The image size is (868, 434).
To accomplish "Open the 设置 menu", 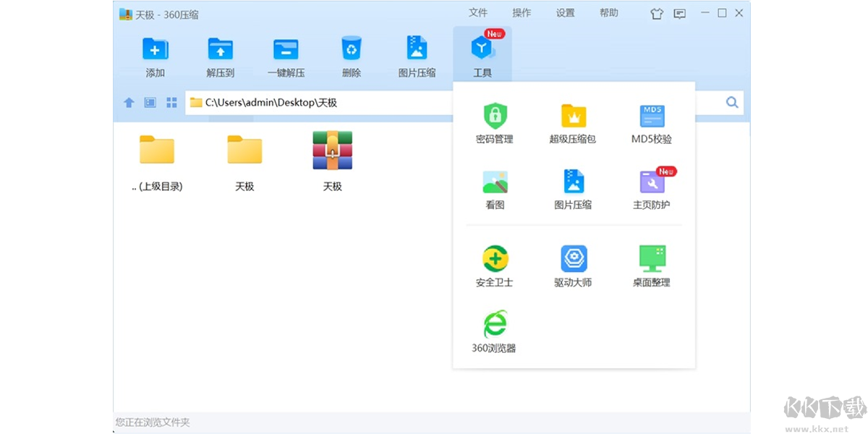I will tap(565, 12).
